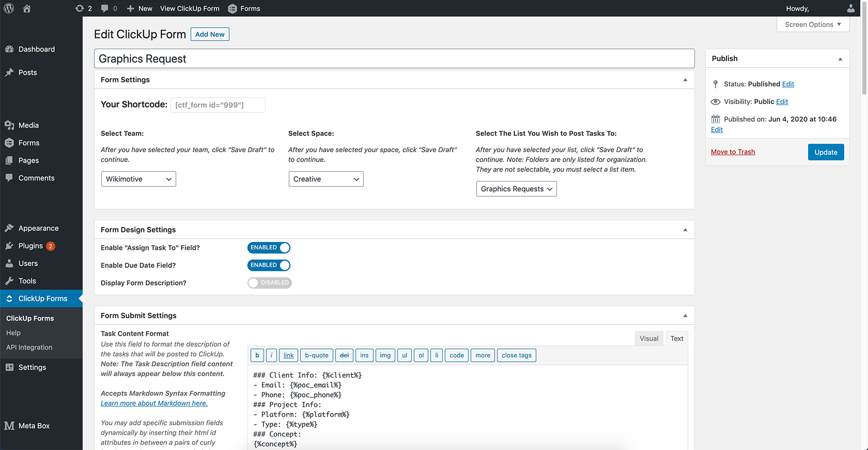This screenshot has height=450, width=868.
Task: Click the Tools wrench icon
Action: coord(9,281)
